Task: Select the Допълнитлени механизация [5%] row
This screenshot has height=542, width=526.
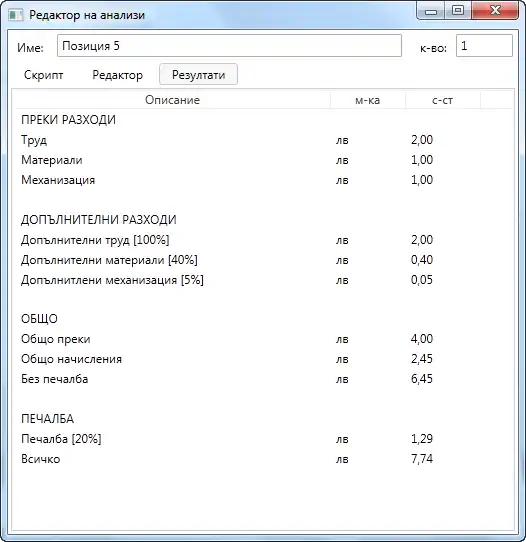Action: 263,280
